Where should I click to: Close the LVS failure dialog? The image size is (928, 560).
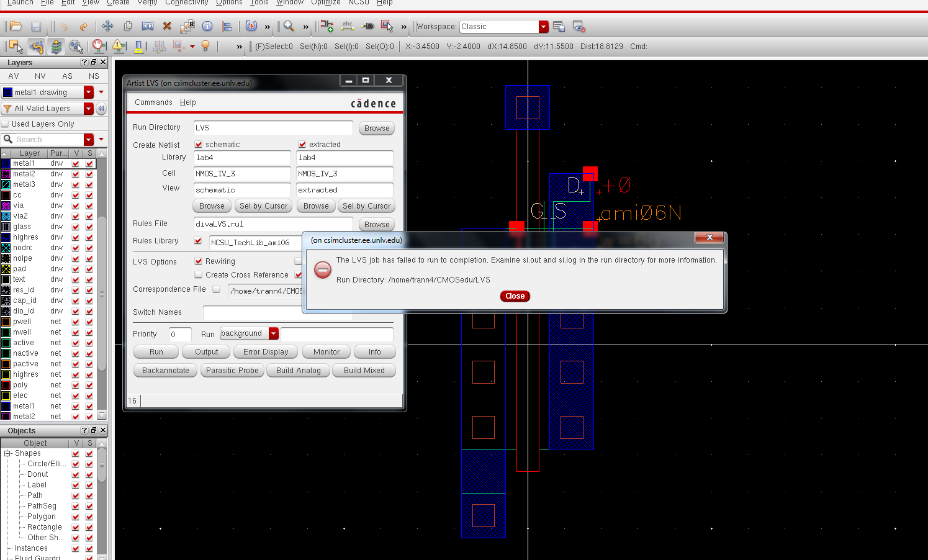515,296
